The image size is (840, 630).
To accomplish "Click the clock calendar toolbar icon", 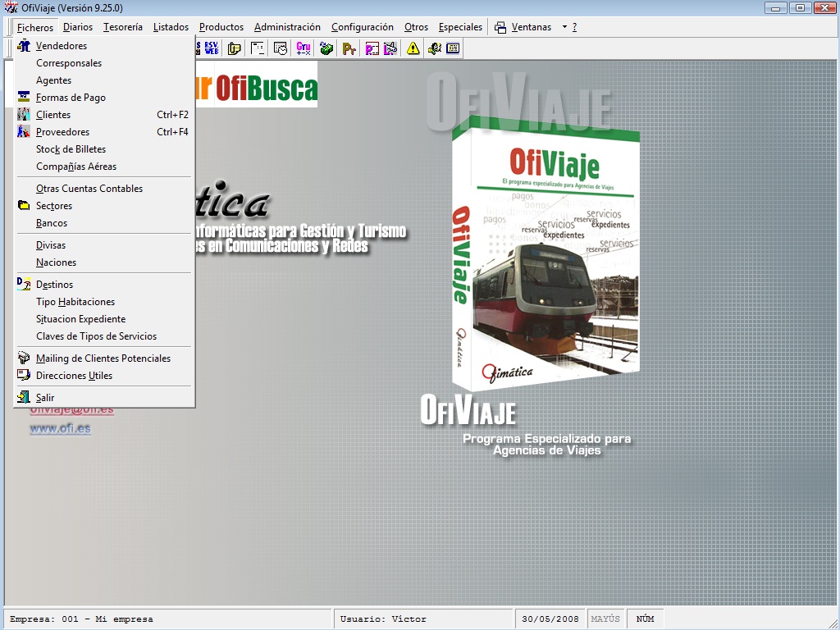I will pyautogui.click(x=281, y=48).
